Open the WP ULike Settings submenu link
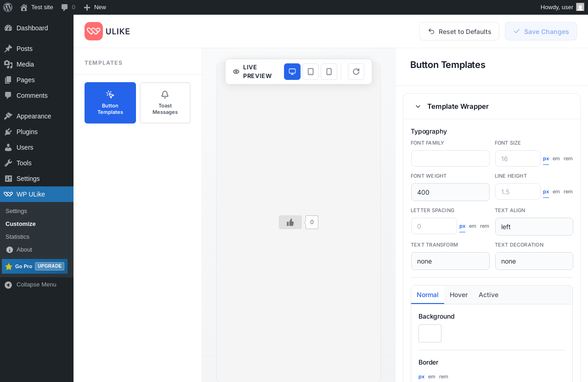Screen dimensions: 588x382 click(x=17, y=211)
